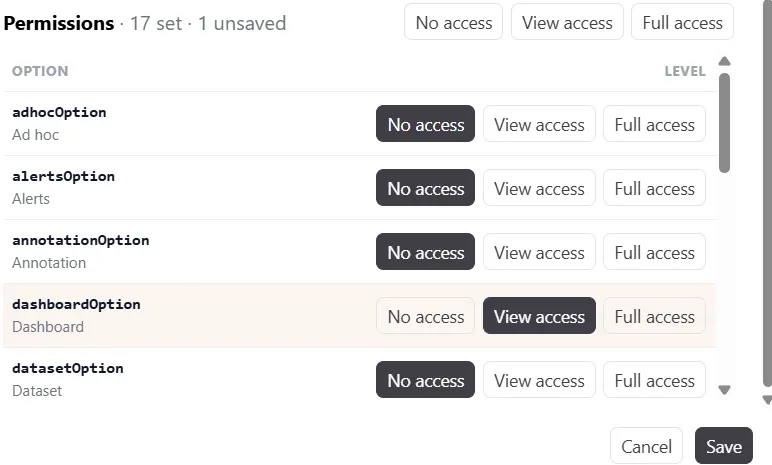Apply No access to all permissions
The width and height of the screenshot is (772, 465).
point(453,22)
